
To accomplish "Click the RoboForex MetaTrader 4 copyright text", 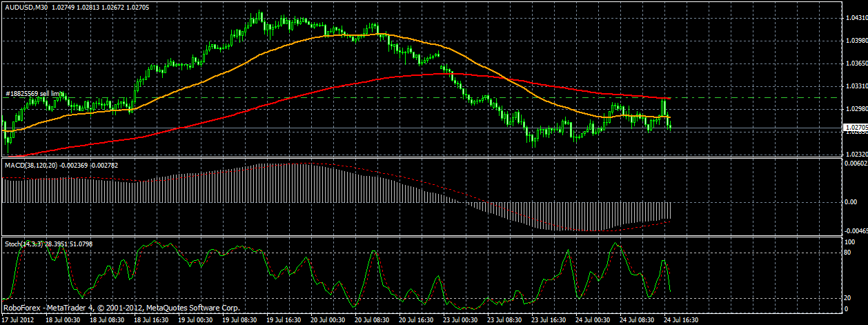I will [121, 308].
